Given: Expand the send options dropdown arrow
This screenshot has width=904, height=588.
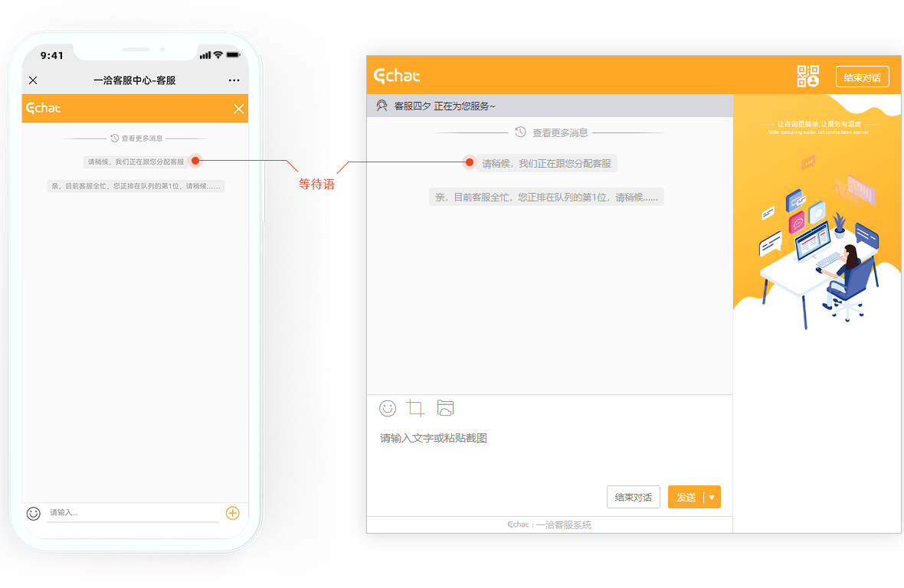Looking at the screenshot, I should coord(712,498).
